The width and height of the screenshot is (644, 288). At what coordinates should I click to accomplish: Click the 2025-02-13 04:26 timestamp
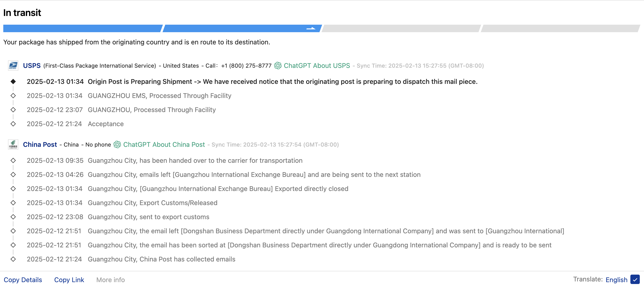(x=55, y=175)
